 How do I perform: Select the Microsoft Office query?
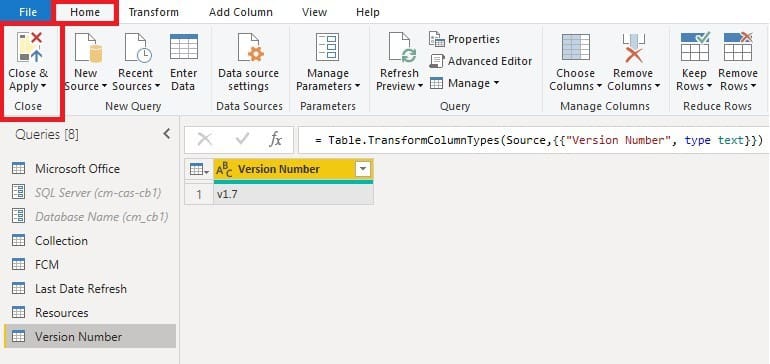pos(90,168)
